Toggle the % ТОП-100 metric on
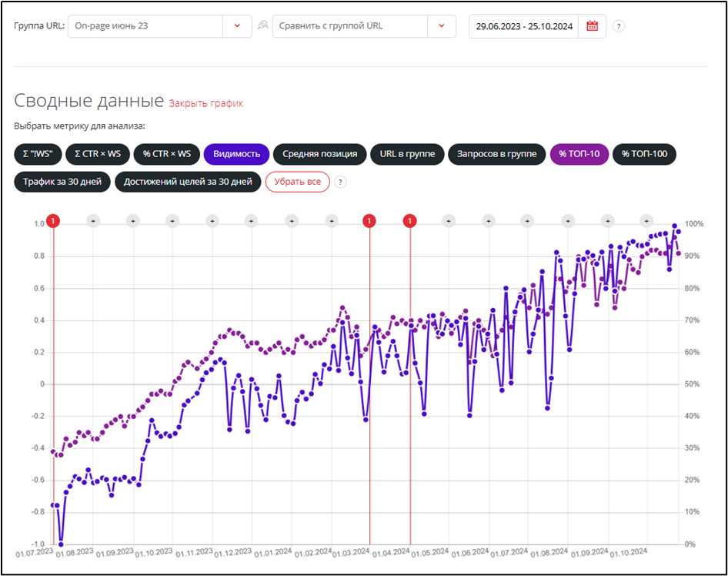Image resolution: width=728 pixels, height=576 pixels. (x=644, y=154)
